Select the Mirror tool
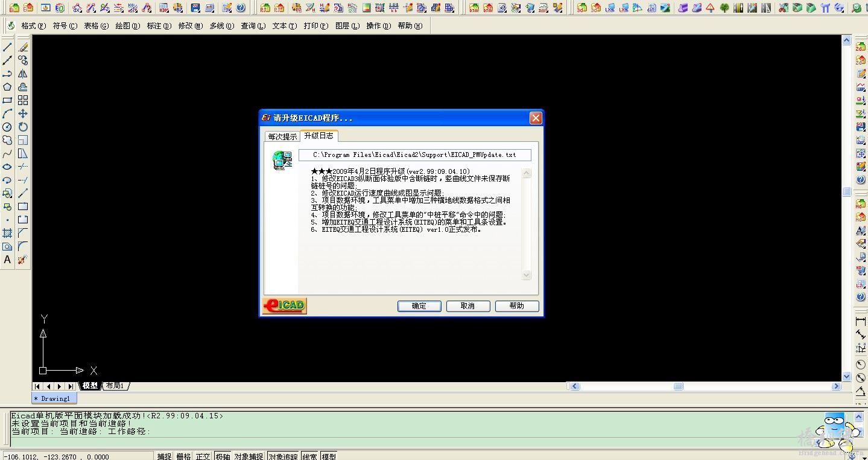The width and height of the screenshot is (868, 460). (x=23, y=74)
